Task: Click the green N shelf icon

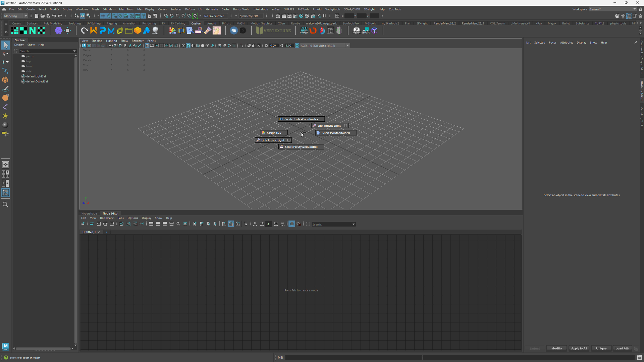Action: tap(33, 31)
